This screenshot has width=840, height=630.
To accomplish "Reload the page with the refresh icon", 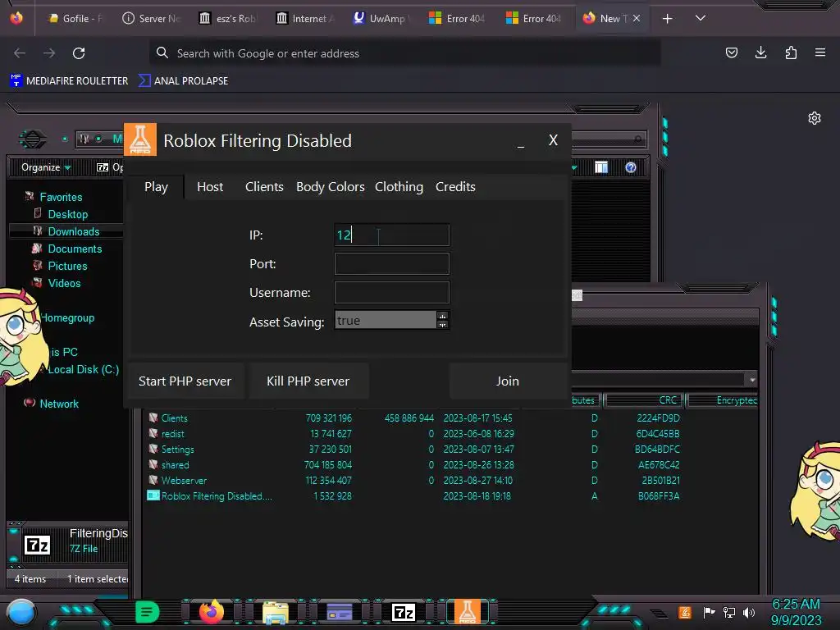I will [x=79, y=53].
